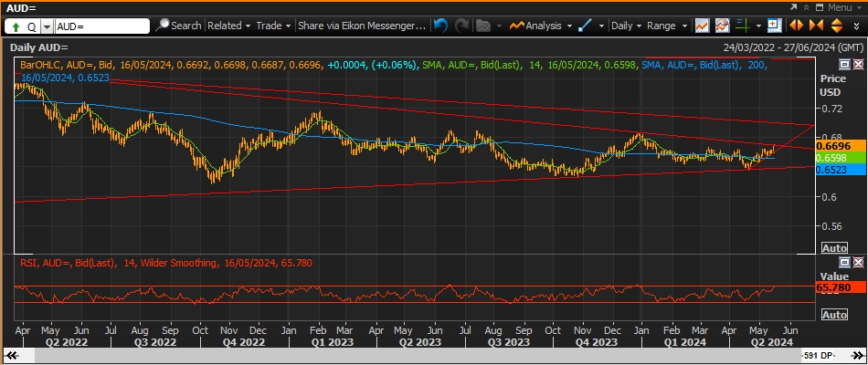
Task: Click the scroll-right double arrow at the bottom
Action: click(x=857, y=354)
